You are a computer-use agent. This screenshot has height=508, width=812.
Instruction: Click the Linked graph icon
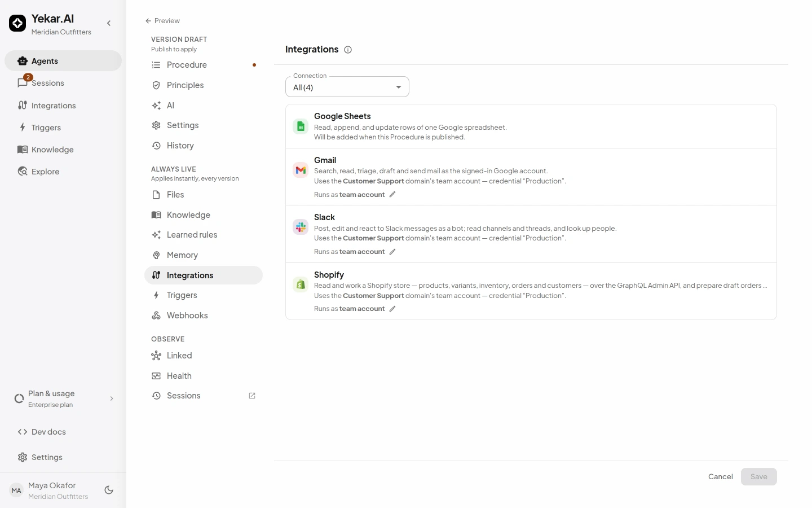(x=156, y=356)
